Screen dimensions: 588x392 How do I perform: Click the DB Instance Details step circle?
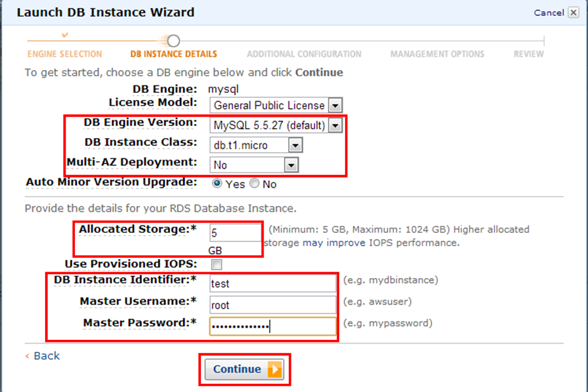(173, 41)
